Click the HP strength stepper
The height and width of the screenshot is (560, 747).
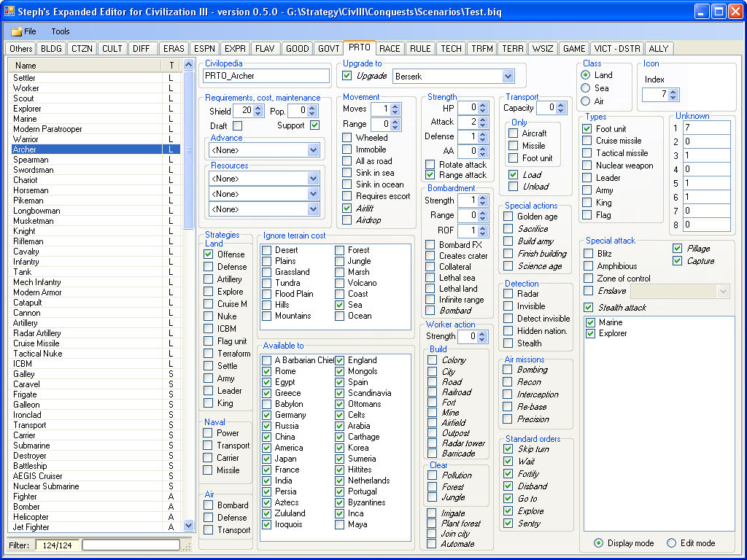coord(483,108)
